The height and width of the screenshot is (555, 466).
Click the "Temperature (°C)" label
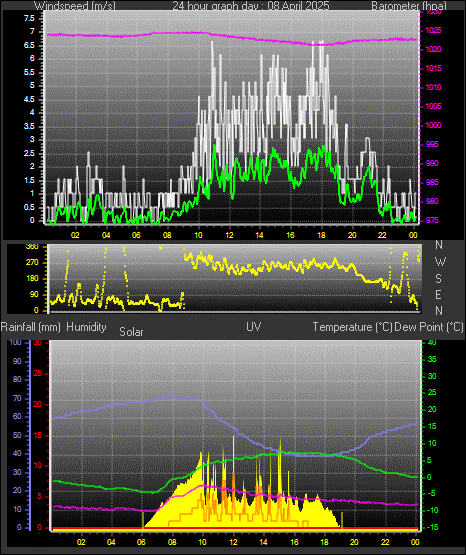point(352,327)
